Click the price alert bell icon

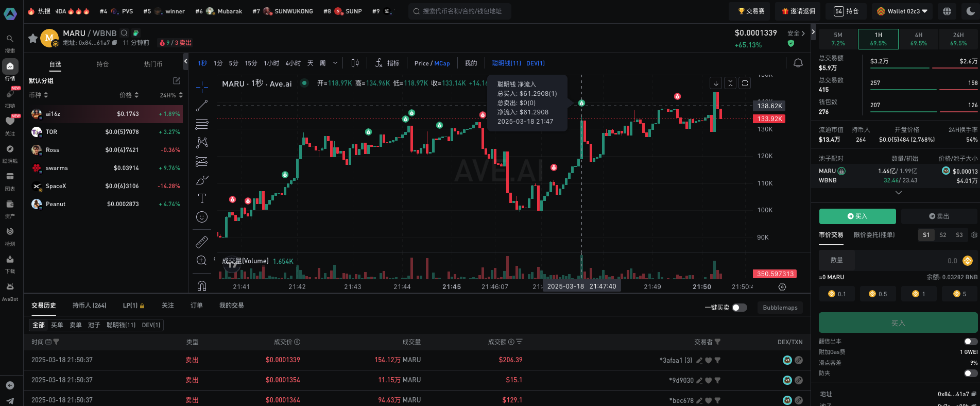[798, 63]
